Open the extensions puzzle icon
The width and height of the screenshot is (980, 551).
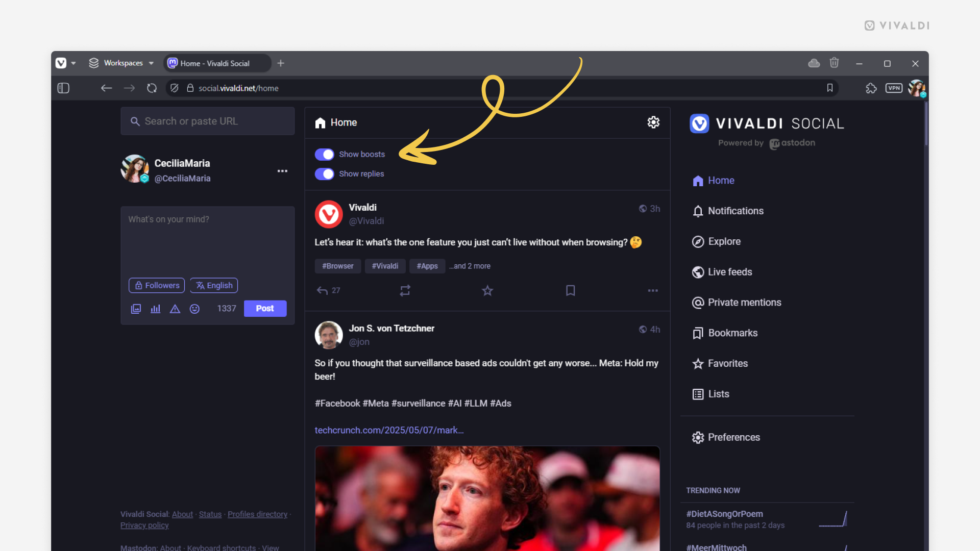point(871,88)
